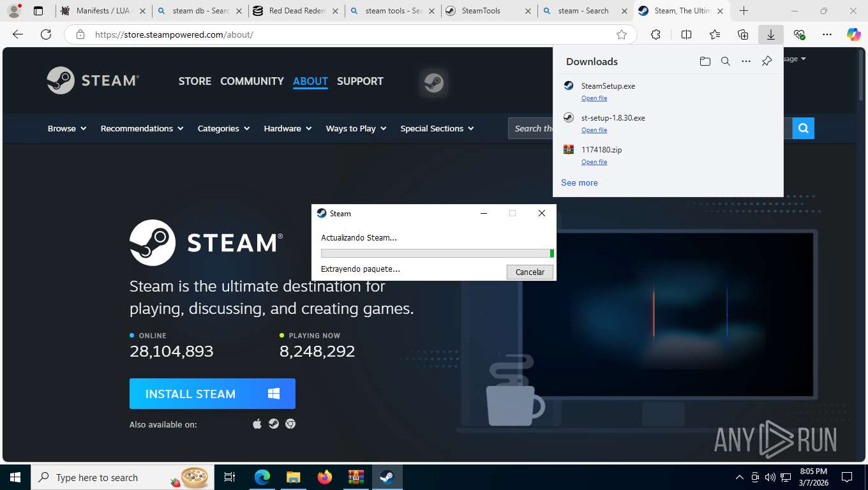This screenshot has height=490, width=868.
Task: Switch to the Manifests / LUA tab
Action: coord(103,11)
